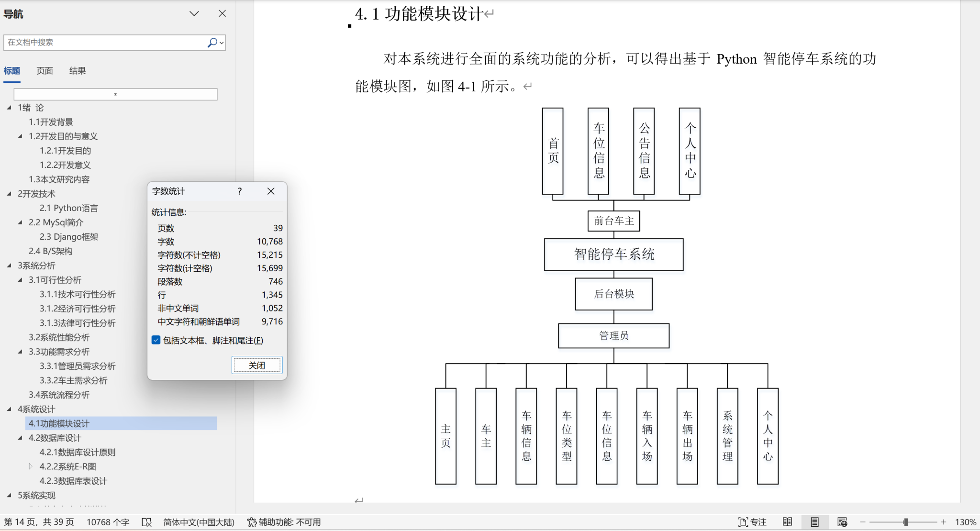Image resolution: width=980 pixels, height=531 pixels.
Task: Open navigation pane options dropdown chevron
Action: tap(194, 14)
